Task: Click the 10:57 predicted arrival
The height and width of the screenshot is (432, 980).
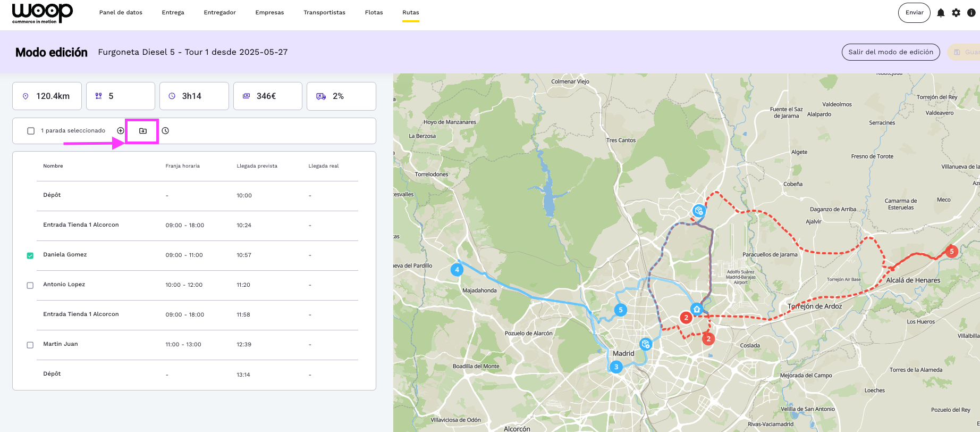Action: [244, 255]
